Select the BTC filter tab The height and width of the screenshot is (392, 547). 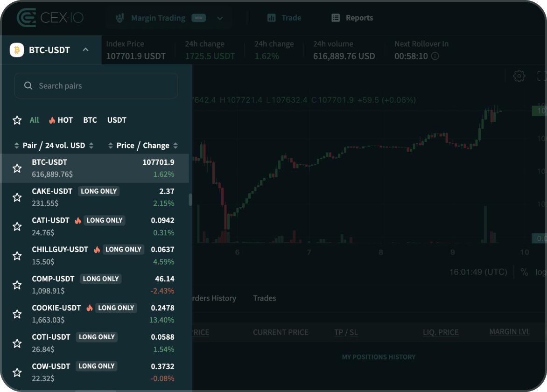coord(90,120)
